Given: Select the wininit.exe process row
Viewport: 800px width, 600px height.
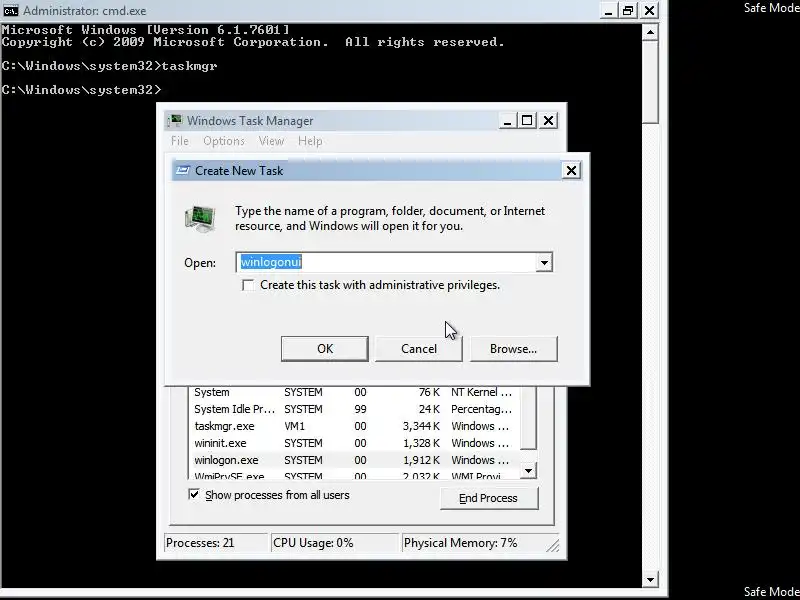Looking at the screenshot, I should 354,443.
